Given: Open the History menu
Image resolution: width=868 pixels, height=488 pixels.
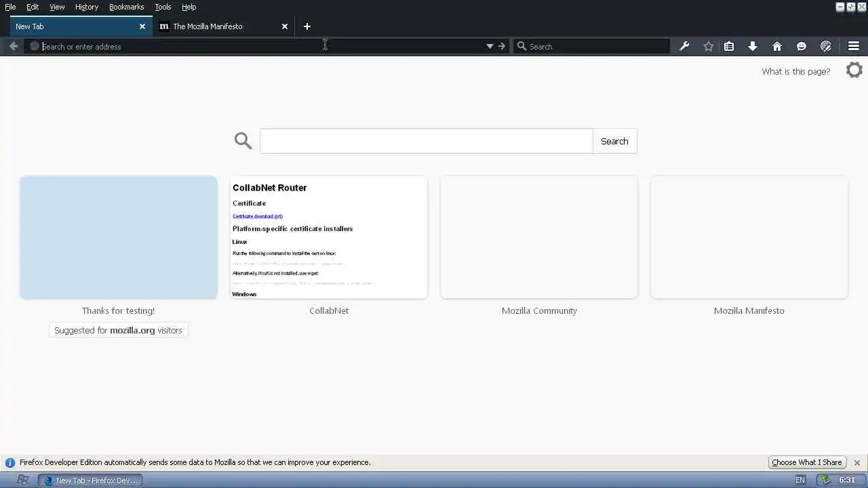Looking at the screenshot, I should click(x=87, y=7).
